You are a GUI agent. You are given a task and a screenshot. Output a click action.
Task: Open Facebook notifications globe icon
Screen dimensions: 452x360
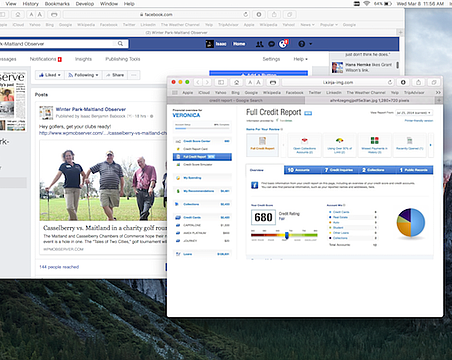[283, 44]
